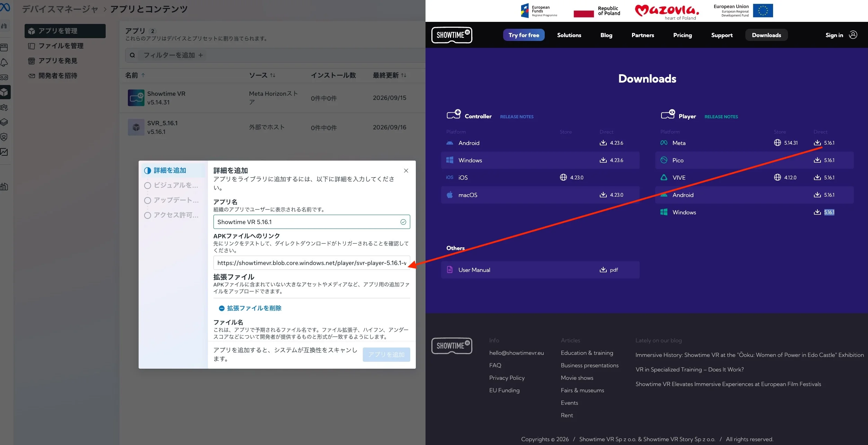The image size is (868, 445).
Task: Sort table by ソース column
Action: (262, 75)
